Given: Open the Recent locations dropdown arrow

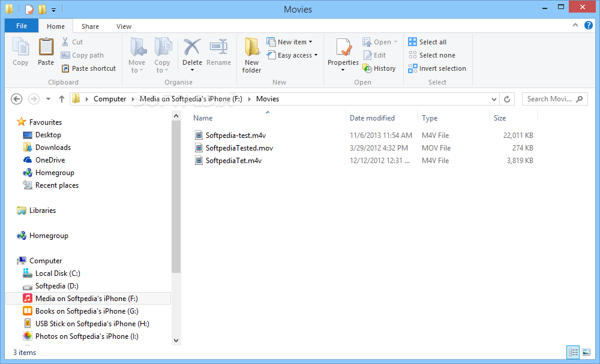Looking at the screenshot, I should [x=48, y=99].
